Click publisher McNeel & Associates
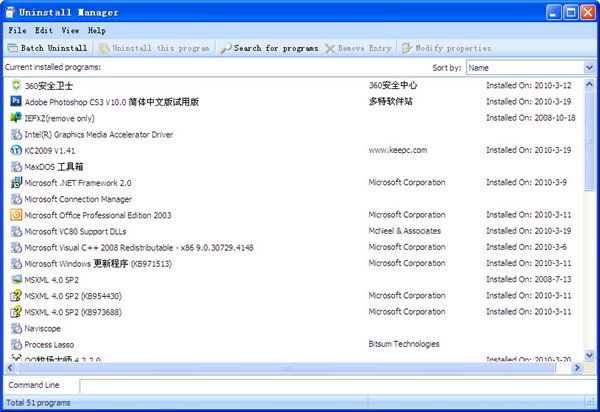The height and width of the screenshot is (412, 600). pyautogui.click(x=405, y=231)
